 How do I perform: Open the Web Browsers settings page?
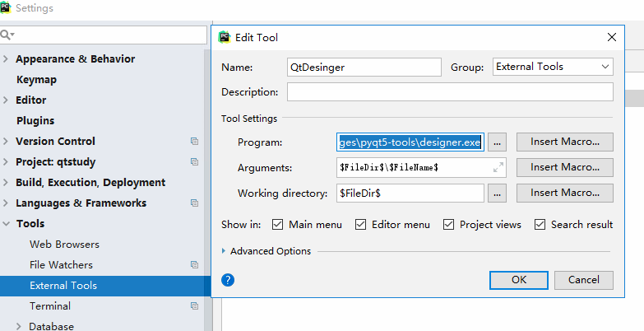coord(64,245)
